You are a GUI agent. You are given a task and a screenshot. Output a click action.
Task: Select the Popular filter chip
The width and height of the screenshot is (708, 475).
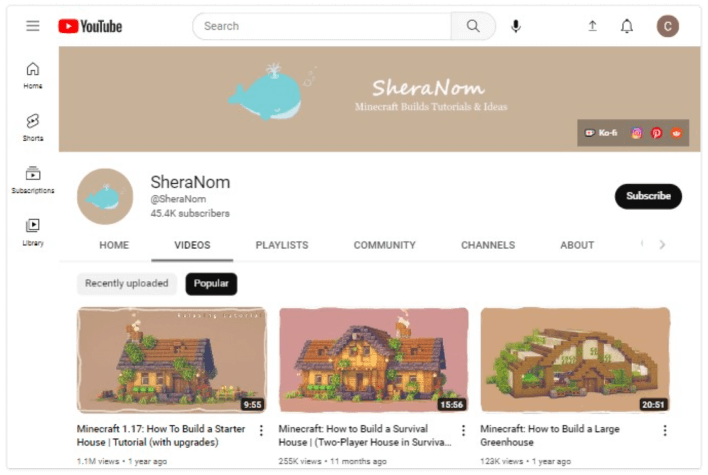coord(211,284)
